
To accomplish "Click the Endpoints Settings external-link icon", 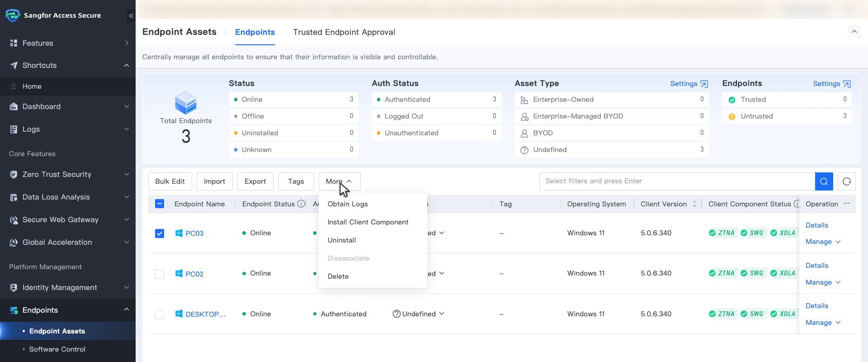I will click(x=847, y=84).
